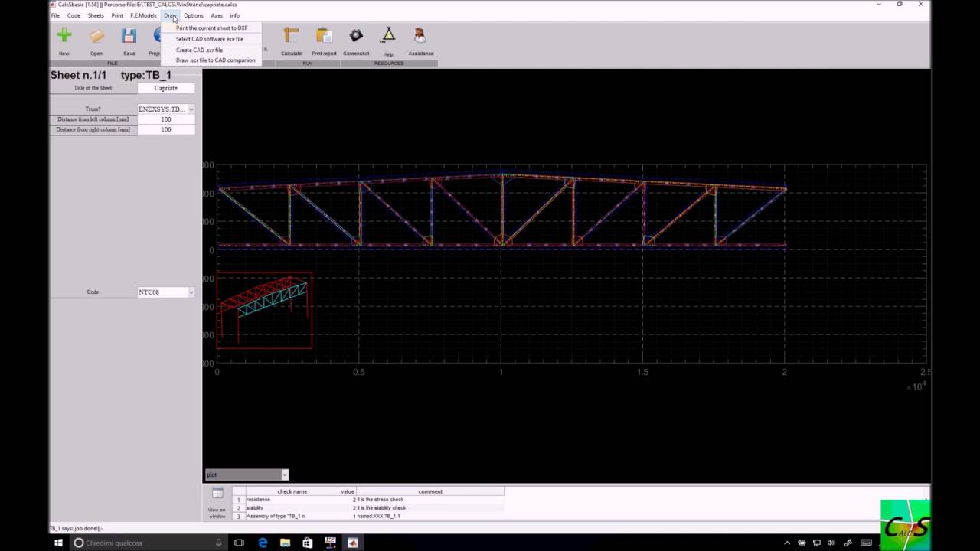The width and height of the screenshot is (980, 551).
Task: Open File Explorer from the taskbar
Action: coord(285,543)
